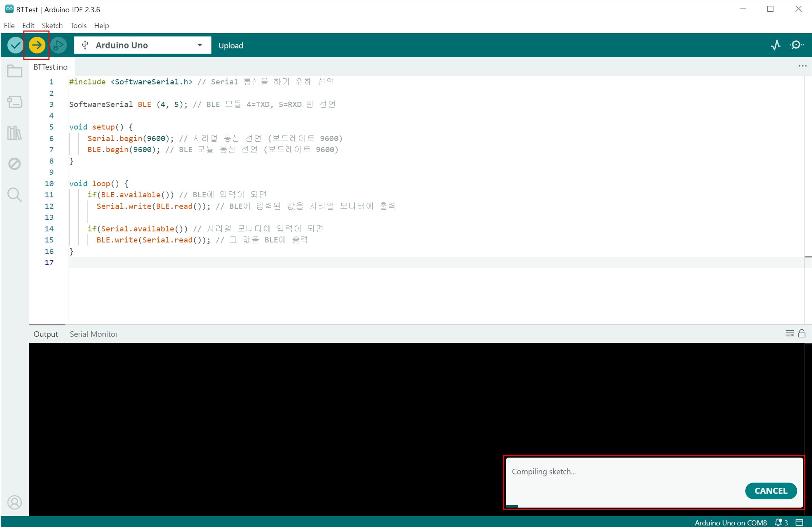Open the Sketchbook folder sidebar icon
Screen dimensions: 812x527
[x=15, y=71]
